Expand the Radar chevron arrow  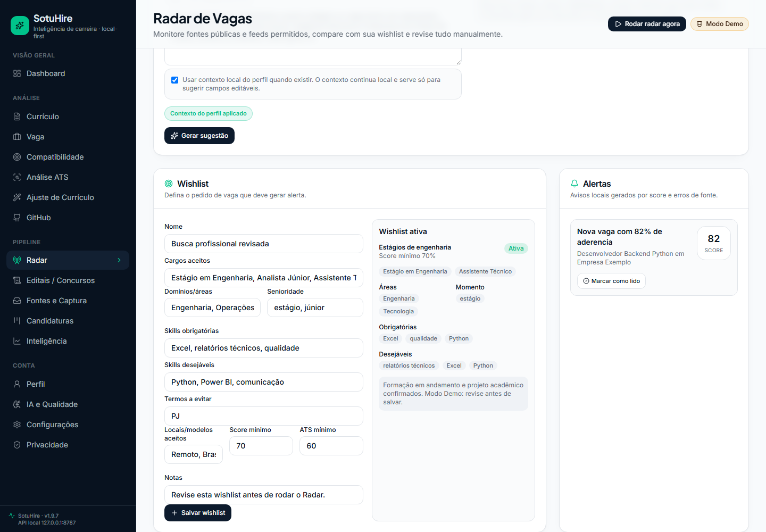119,260
